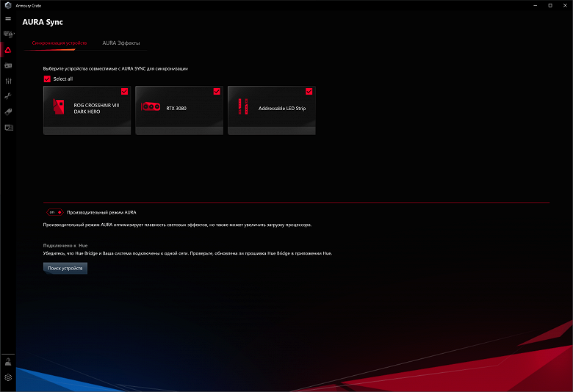Close the Armoury Crate window
The height and width of the screenshot is (392, 573).
point(565,5)
